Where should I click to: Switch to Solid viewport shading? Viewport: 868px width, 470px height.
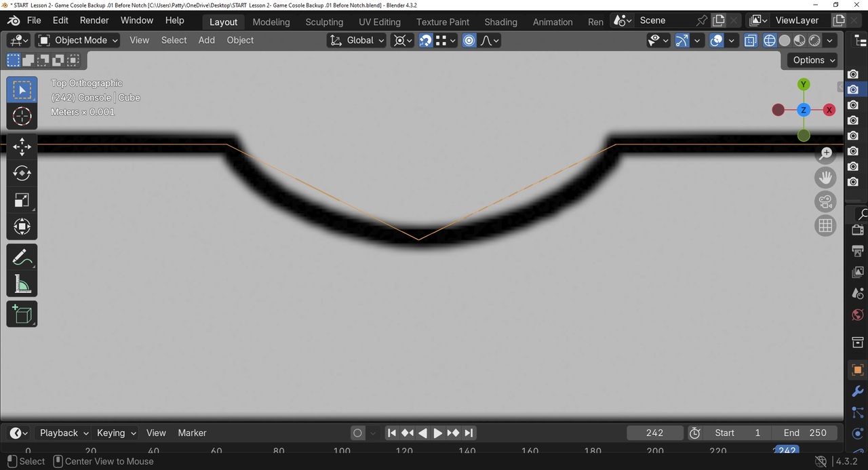pos(785,40)
